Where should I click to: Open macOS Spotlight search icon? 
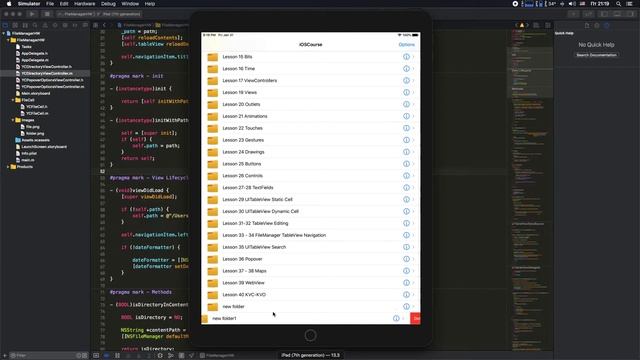point(618,4)
